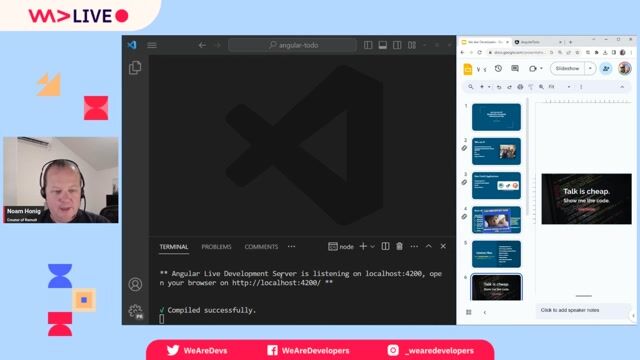The image size is (640, 360).
Task: Go forward in VS Code navigation history
Action: [x=218, y=45]
